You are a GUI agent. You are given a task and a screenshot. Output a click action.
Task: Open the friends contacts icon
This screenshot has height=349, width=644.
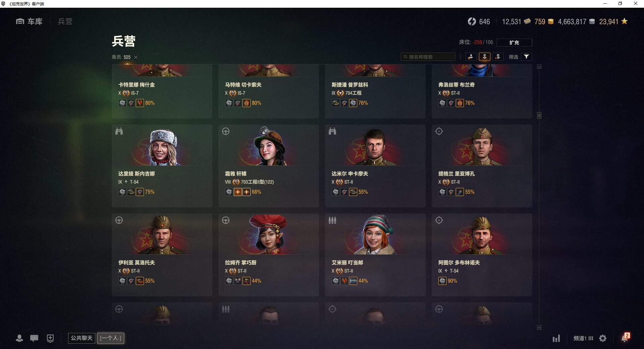coord(19,338)
